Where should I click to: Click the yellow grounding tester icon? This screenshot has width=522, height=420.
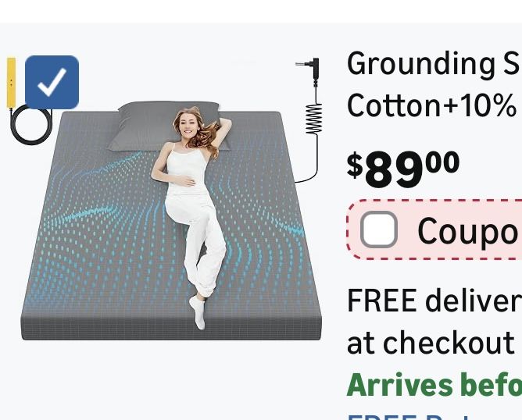[11, 83]
